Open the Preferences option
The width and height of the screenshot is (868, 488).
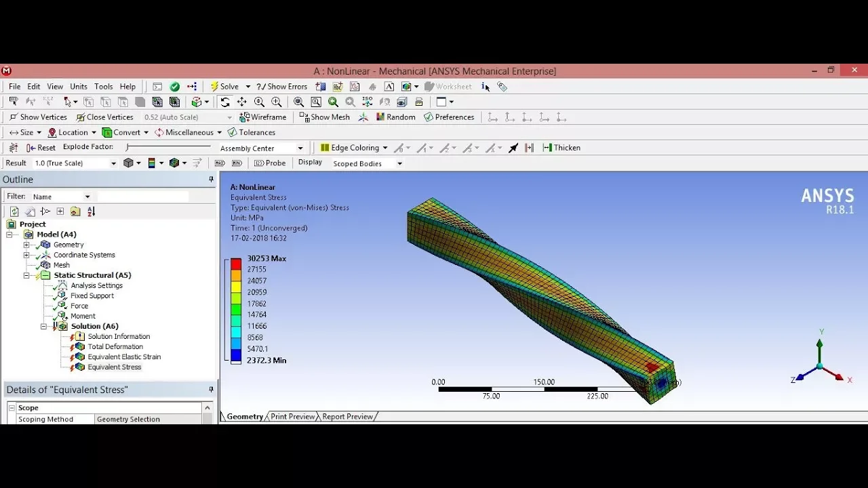(x=449, y=117)
